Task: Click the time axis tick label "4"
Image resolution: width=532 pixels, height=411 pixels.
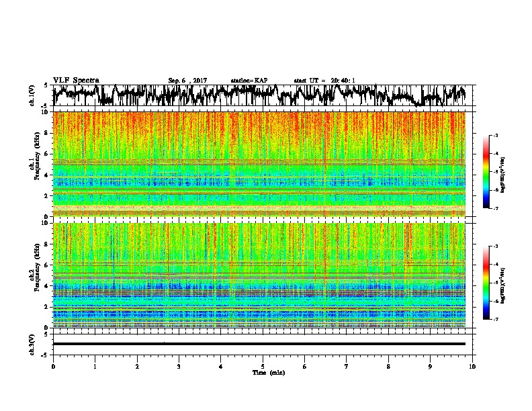Action: tap(221, 366)
